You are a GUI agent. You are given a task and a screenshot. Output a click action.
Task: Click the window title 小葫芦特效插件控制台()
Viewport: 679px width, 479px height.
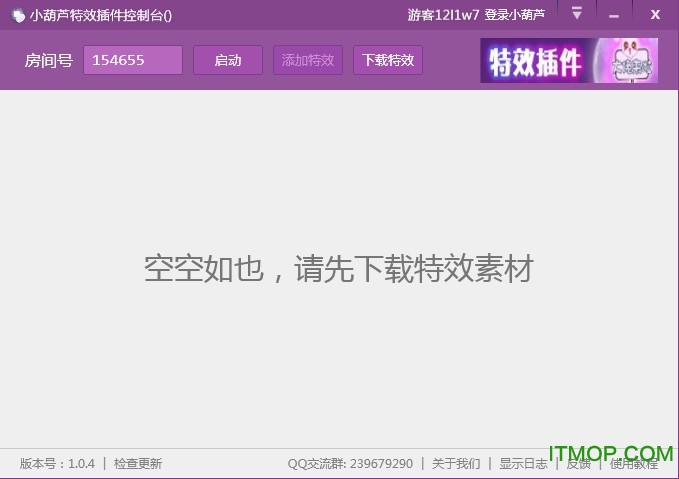(101, 16)
